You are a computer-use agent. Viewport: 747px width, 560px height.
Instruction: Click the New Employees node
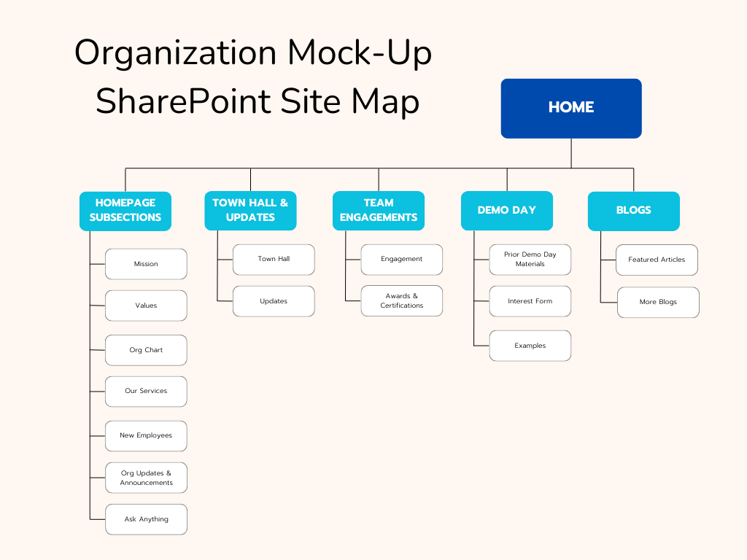[x=146, y=435]
